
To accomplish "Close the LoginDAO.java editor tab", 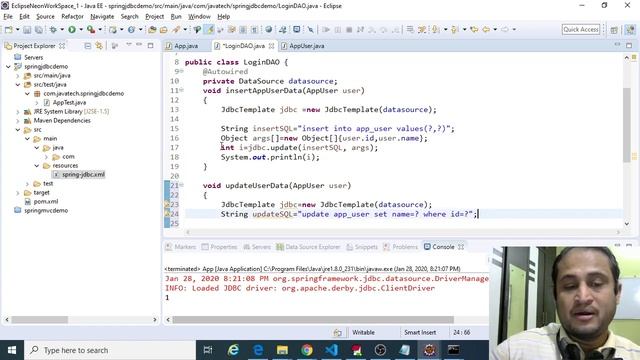I will (271, 46).
